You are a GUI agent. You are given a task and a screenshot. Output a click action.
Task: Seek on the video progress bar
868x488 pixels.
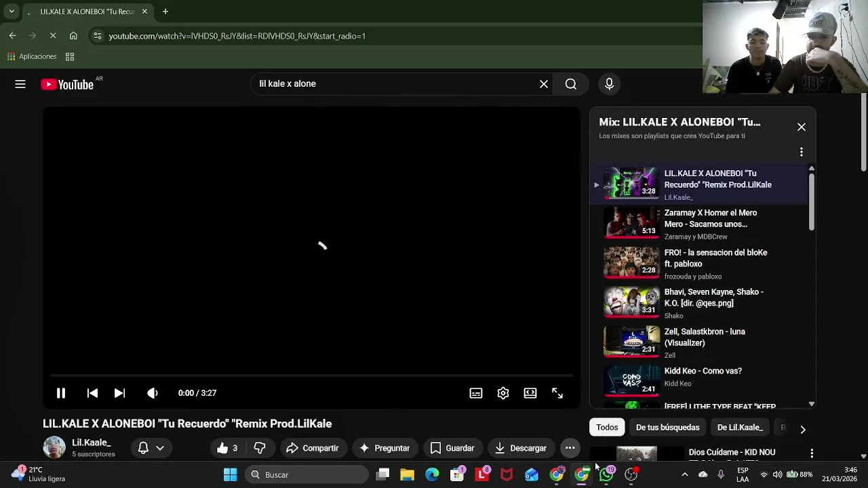pyautogui.click(x=311, y=375)
